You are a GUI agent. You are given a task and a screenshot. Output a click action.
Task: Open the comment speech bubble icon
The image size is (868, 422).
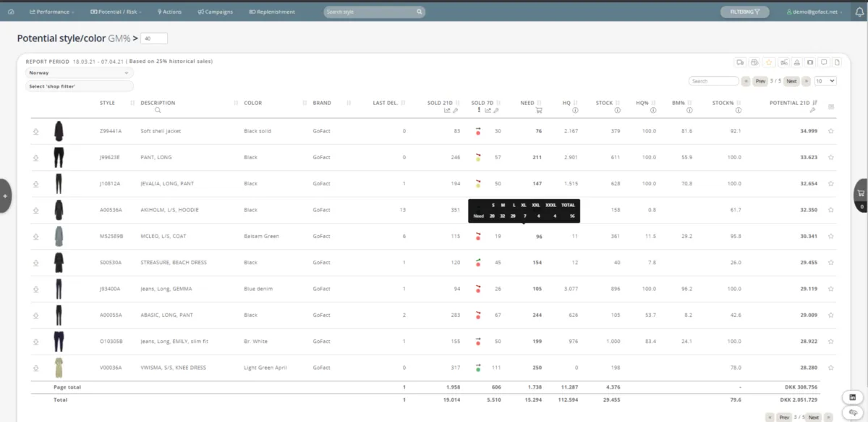click(x=824, y=62)
